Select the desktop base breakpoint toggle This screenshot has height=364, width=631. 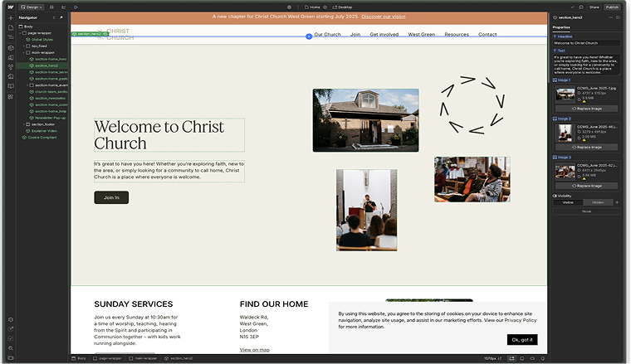click(511, 358)
